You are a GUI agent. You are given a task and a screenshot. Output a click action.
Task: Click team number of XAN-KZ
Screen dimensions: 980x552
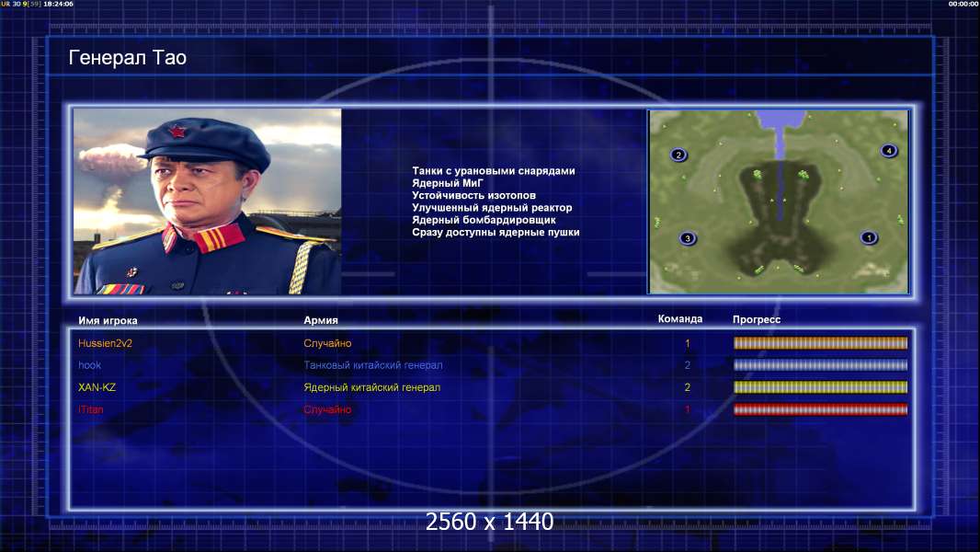(688, 387)
